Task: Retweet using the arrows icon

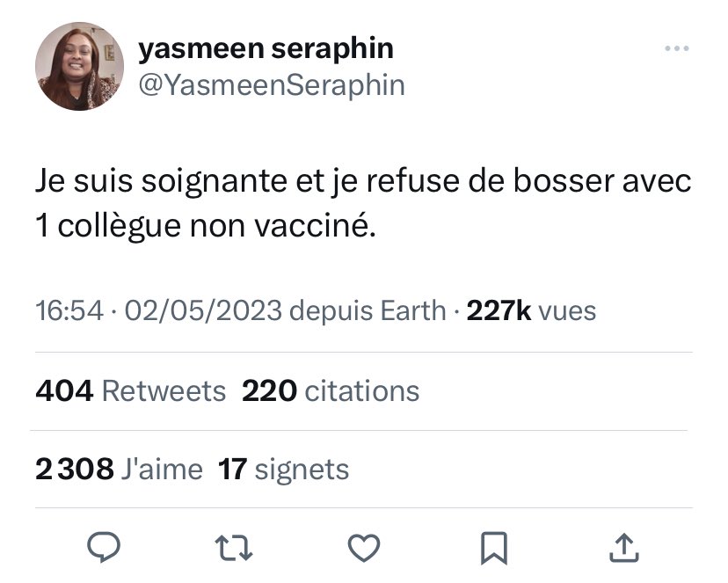Action: pos(234,548)
